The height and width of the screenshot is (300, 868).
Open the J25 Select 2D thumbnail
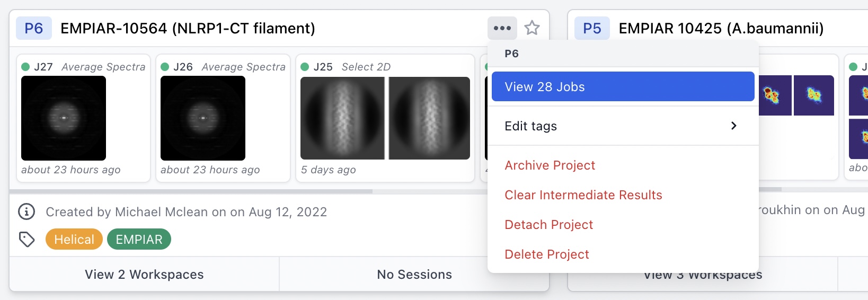pyautogui.click(x=385, y=118)
